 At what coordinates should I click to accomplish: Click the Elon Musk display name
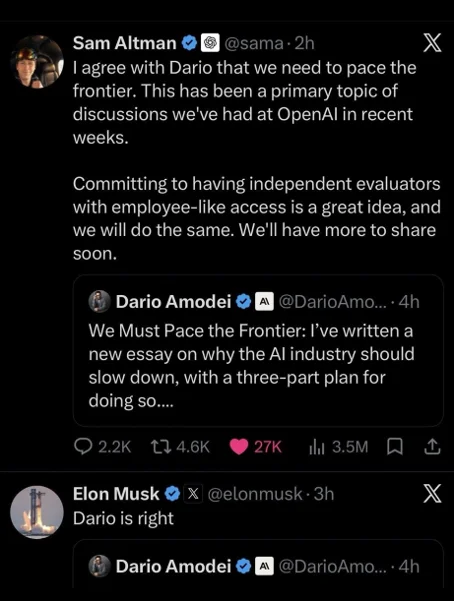(116, 494)
